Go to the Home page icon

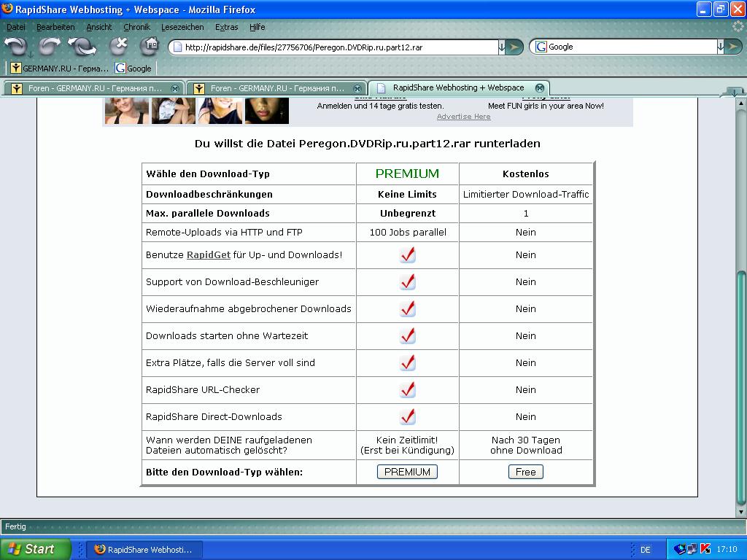click(149, 46)
